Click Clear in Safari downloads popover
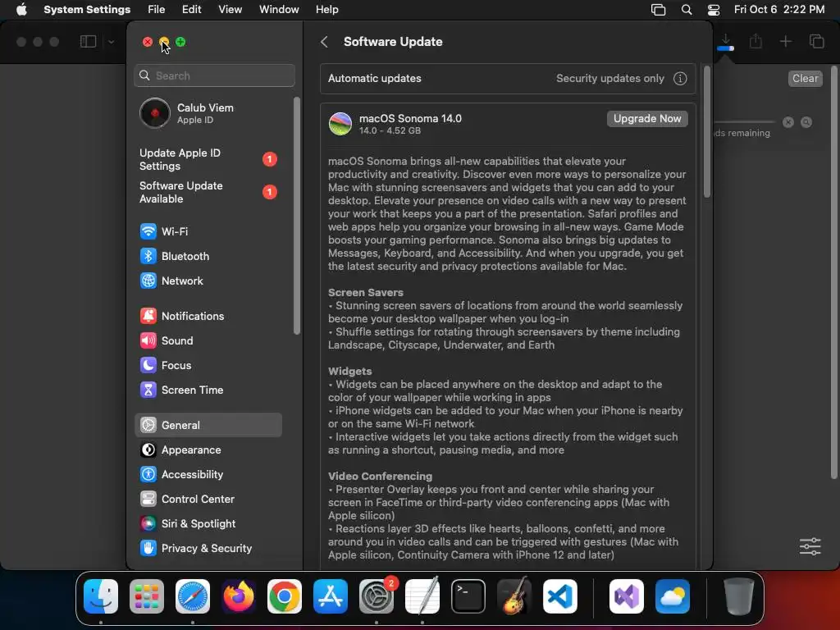The width and height of the screenshot is (840, 630). tap(806, 78)
